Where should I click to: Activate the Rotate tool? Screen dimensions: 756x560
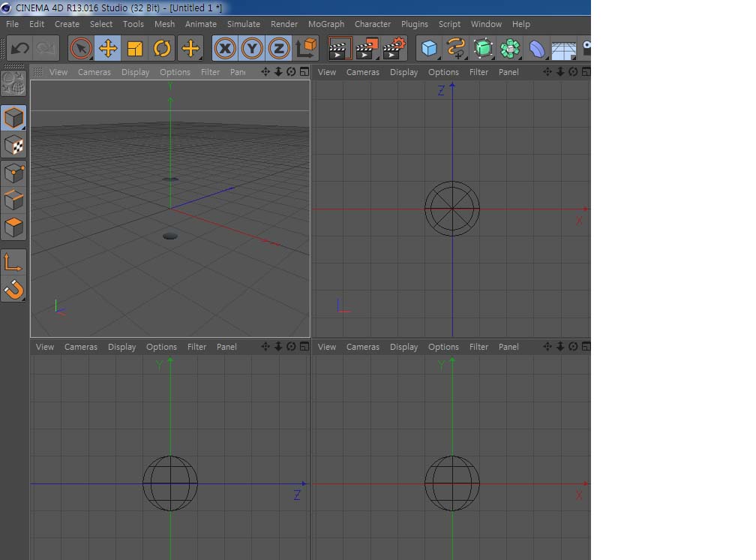(x=162, y=48)
